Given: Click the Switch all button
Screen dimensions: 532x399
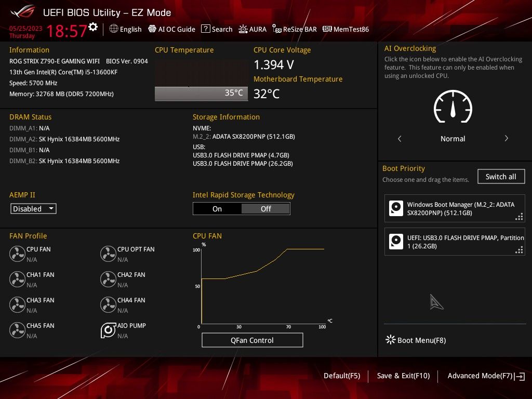Looking at the screenshot, I should pos(501,177).
